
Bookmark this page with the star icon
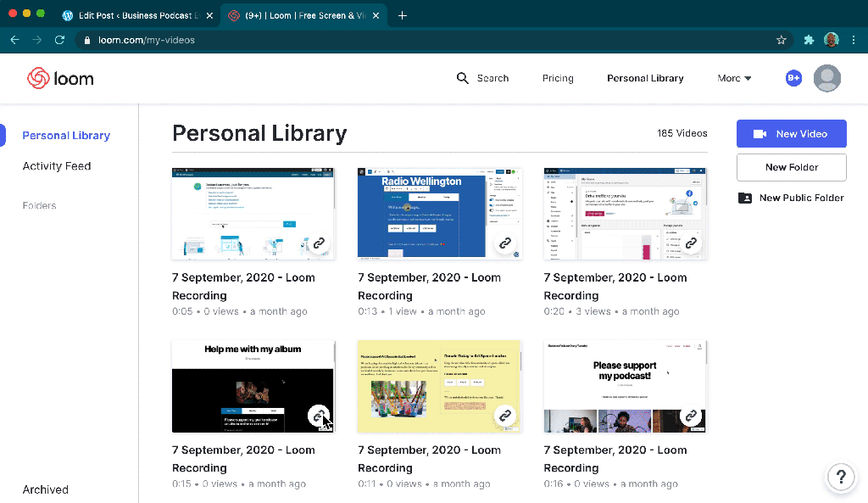coord(781,40)
